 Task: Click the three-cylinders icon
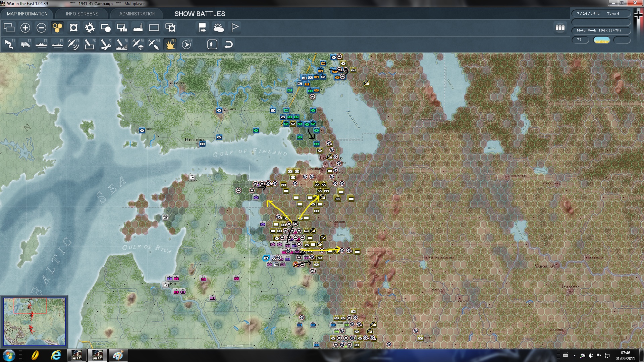coord(560,28)
